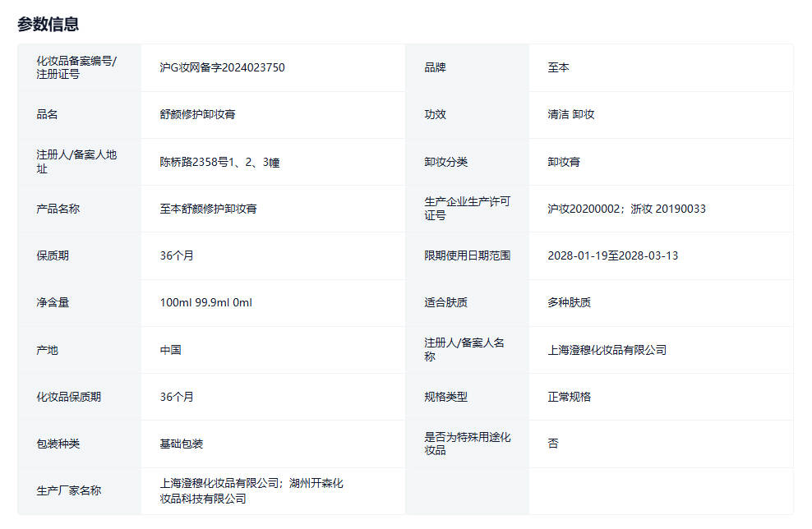Click the registrant name 上海澄穆化妆品有限公司
812x529 pixels.
point(607,350)
